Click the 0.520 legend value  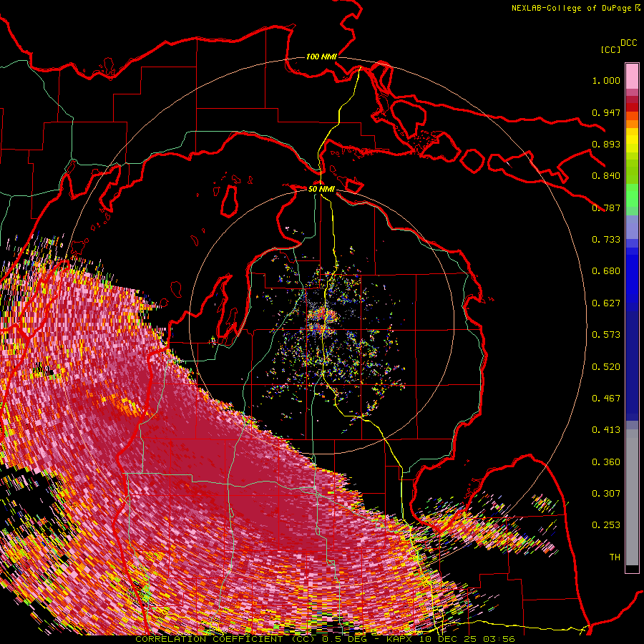(x=606, y=367)
